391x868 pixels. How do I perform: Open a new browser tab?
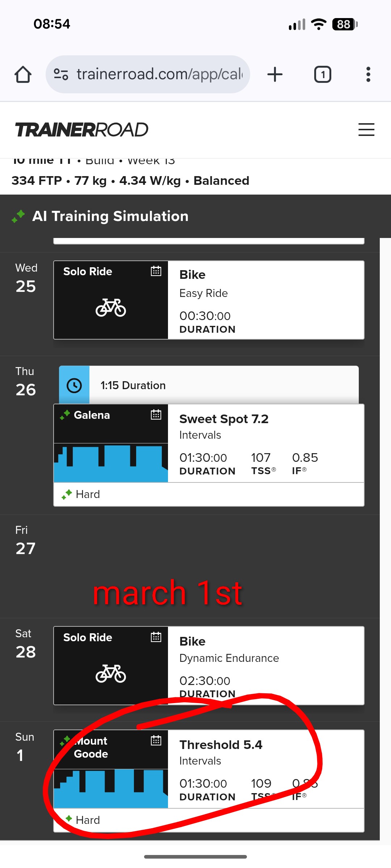click(x=275, y=75)
